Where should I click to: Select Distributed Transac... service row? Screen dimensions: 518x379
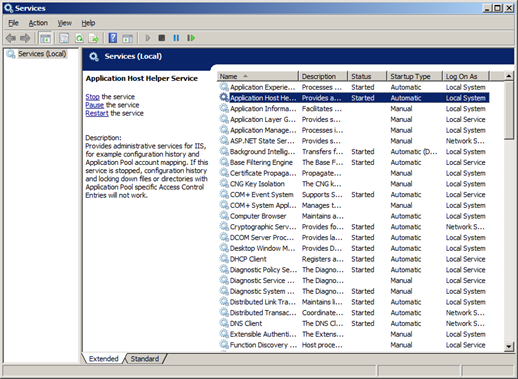coord(354,312)
